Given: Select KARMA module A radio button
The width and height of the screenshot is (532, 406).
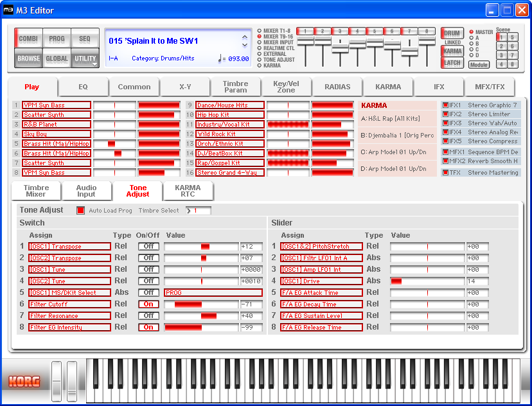Looking at the screenshot, I should pos(471,38).
